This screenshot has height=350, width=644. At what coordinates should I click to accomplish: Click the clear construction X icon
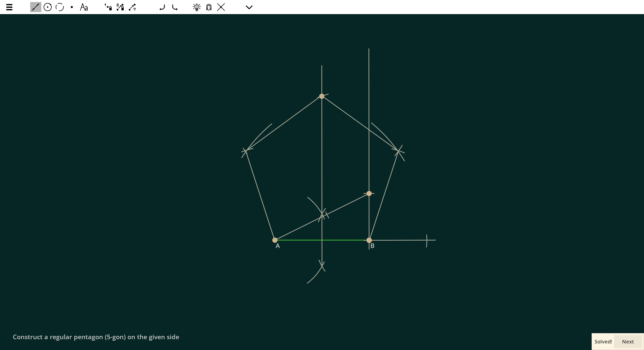click(x=221, y=7)
